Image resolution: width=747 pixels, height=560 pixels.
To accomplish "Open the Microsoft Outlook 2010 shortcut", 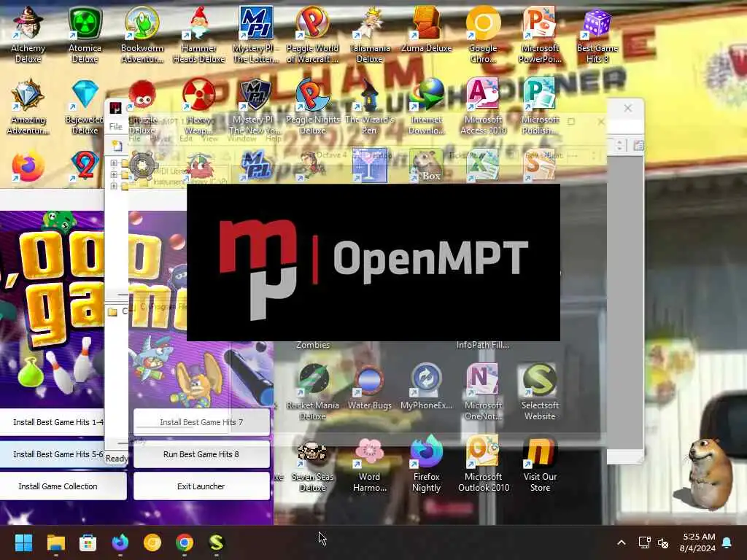I will pos(483,463).
